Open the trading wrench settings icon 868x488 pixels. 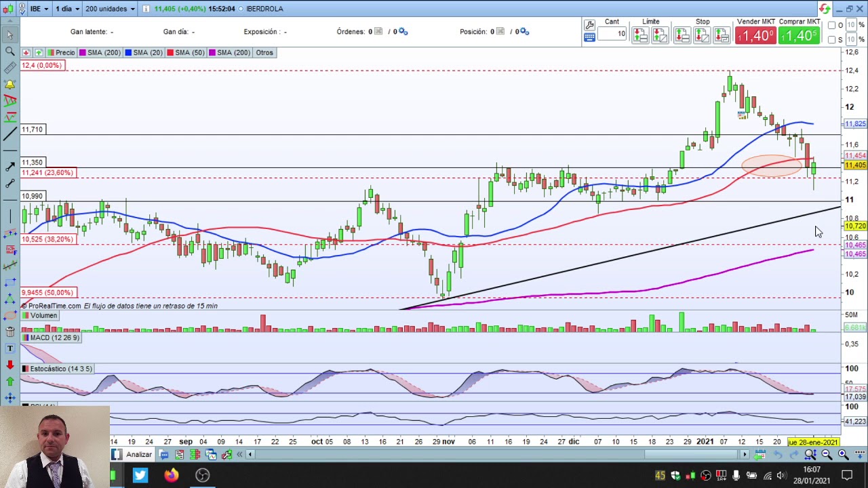(x=589, y=25)
